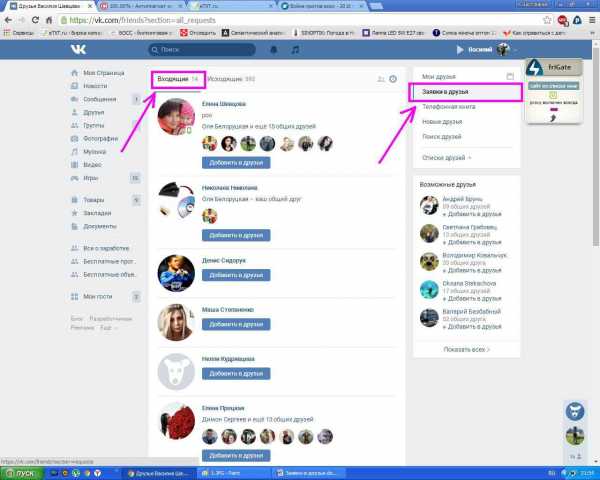Add suggested friend Андрей as friend
Viewport: 600px width, 480px height.
(472, 214)
